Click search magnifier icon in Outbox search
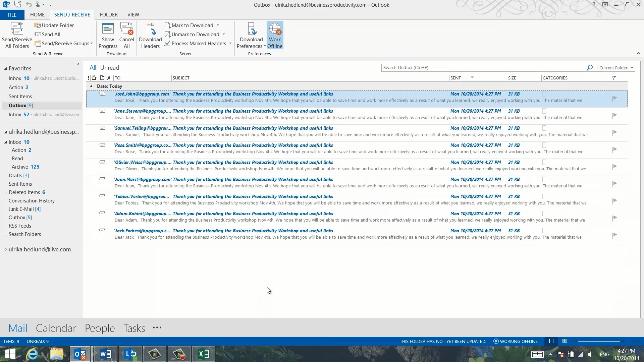The height and width of the screenshot is (362, 644). [x=589, y=68]
